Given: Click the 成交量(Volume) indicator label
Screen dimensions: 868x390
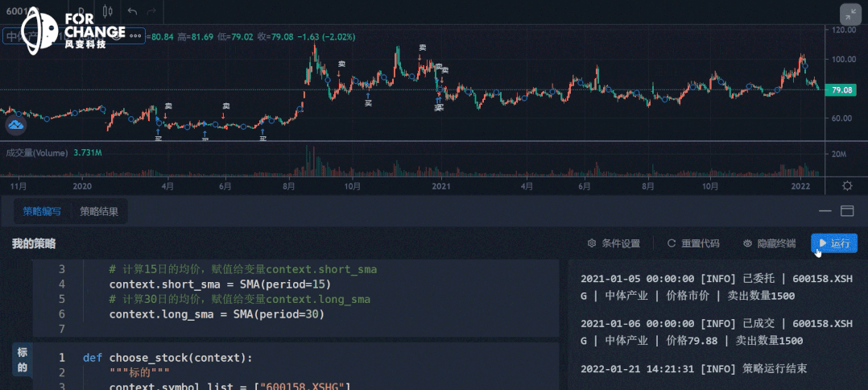Looking at the screenshot, I should pos(36,152).
